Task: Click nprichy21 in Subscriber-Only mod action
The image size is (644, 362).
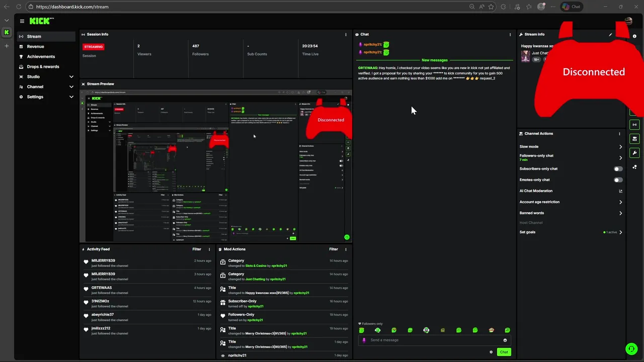Action: click(255, 306)
